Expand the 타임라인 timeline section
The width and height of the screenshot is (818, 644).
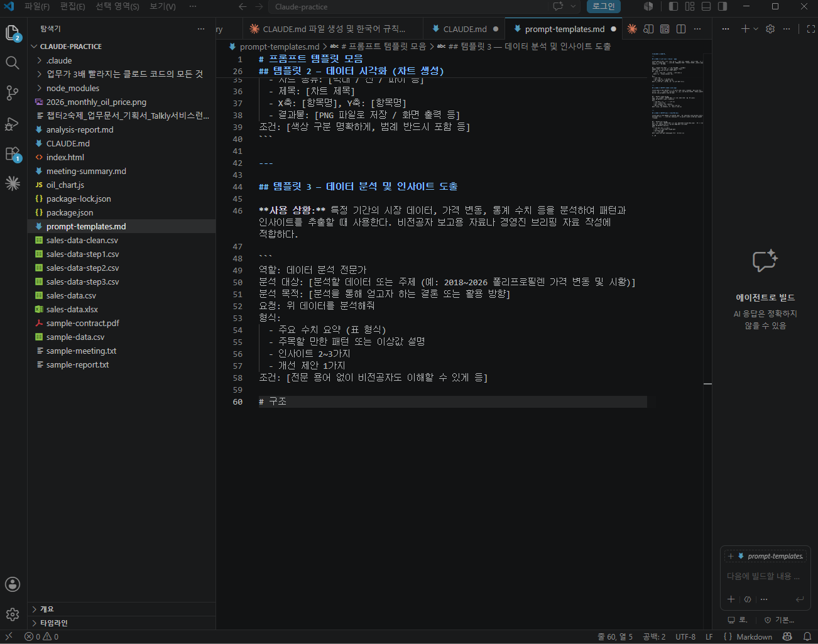(121, 623)
